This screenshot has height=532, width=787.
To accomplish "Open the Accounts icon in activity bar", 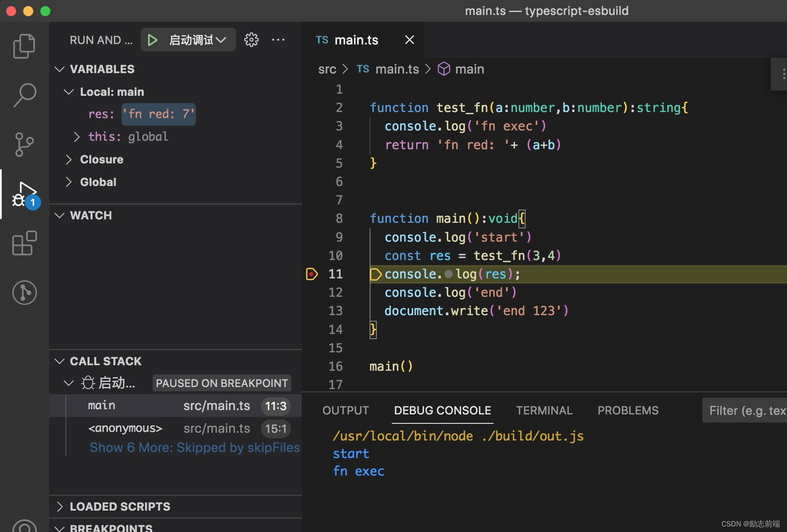I will pyautogui.click(x=24, y=526).
